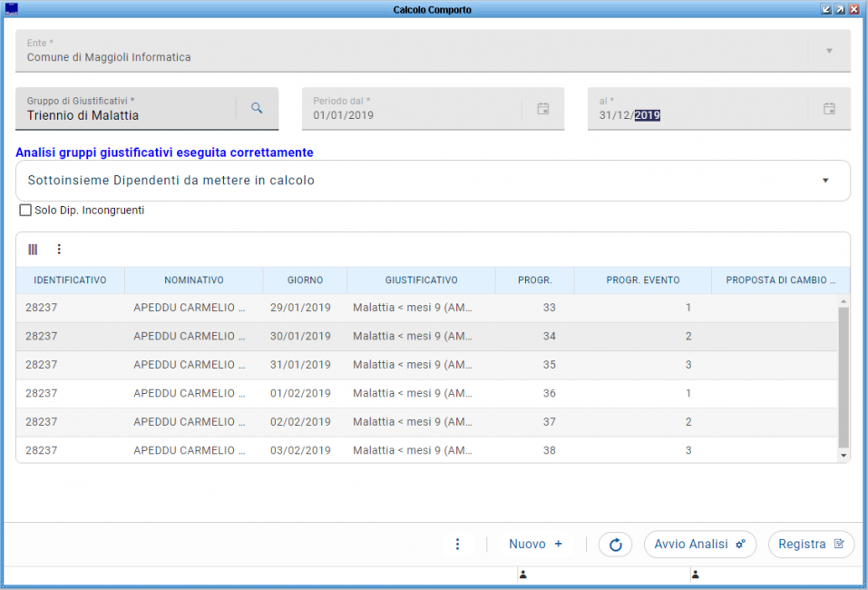This screenshot has height=590, width=868.
Task: Click the circular refresh button
Action: pos(615,545)
